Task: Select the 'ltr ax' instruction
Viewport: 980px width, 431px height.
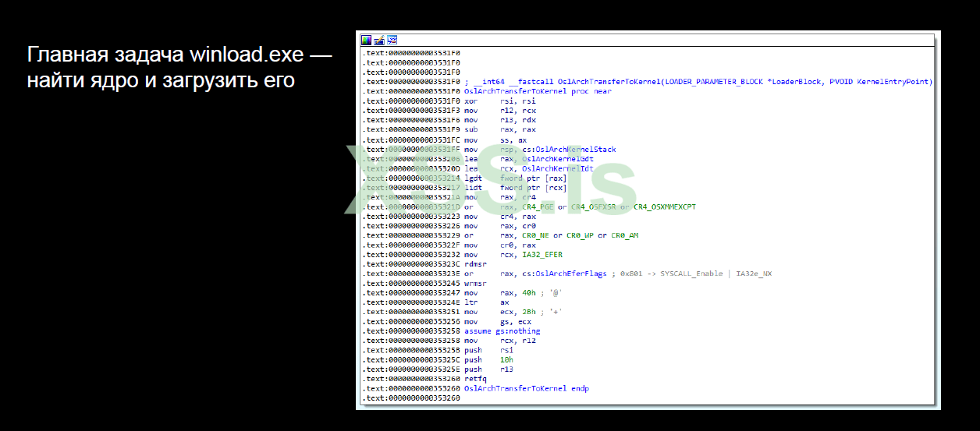Action: [488, 302]
